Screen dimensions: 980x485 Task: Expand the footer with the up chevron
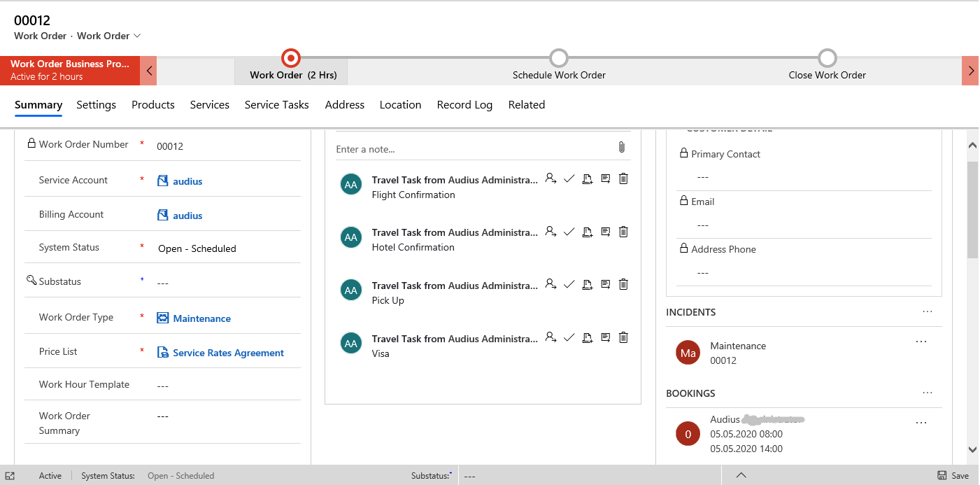tap(741, 476)
